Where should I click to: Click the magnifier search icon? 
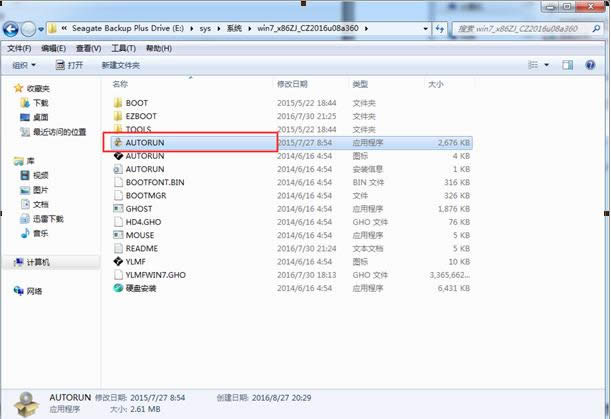tap(595, 28)
